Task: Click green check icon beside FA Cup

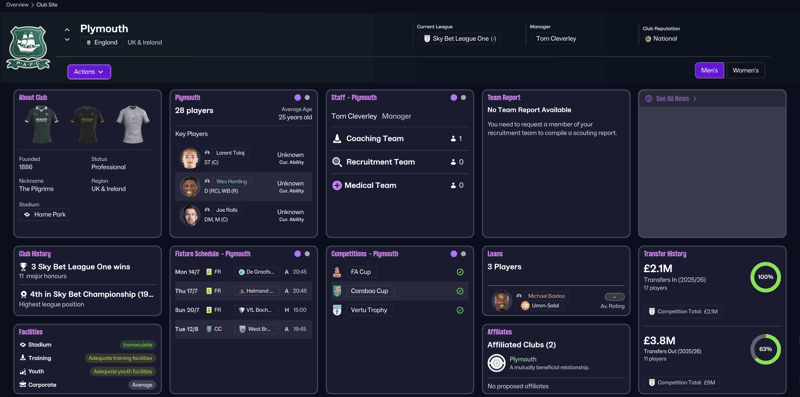Action: point(460,272)
